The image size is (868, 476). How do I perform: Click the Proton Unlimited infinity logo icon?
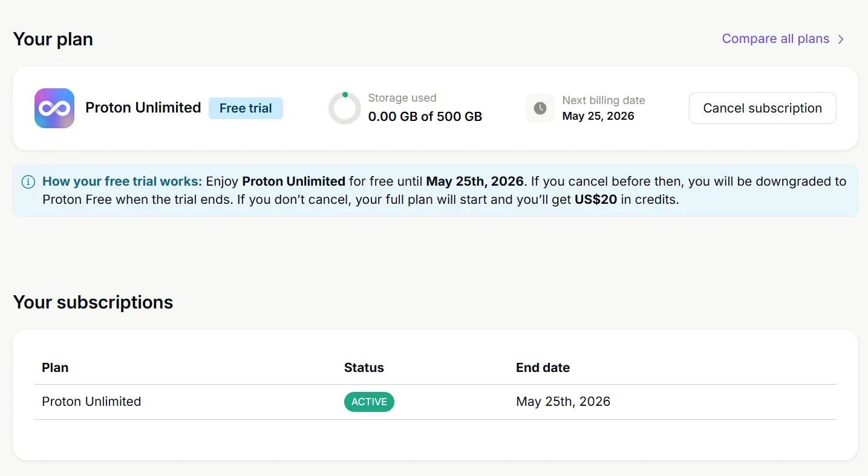tap(54, 108)
